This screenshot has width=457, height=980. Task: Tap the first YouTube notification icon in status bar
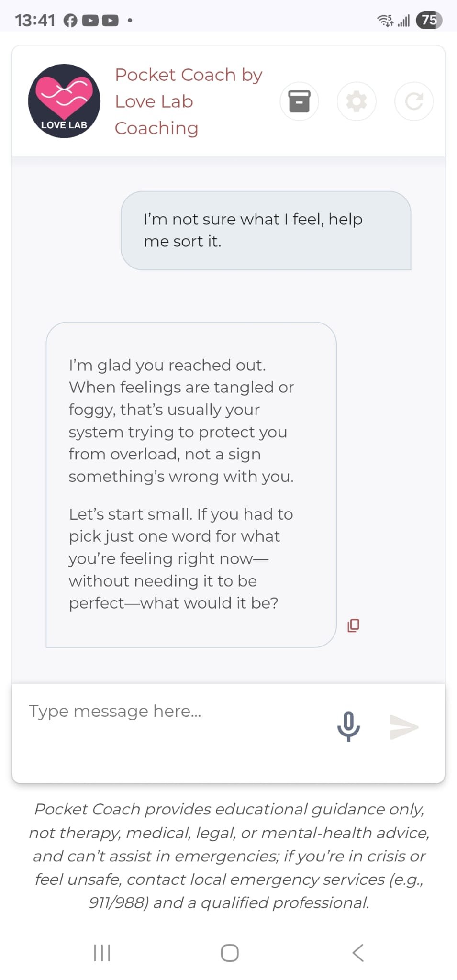click(x=90, y=21)
